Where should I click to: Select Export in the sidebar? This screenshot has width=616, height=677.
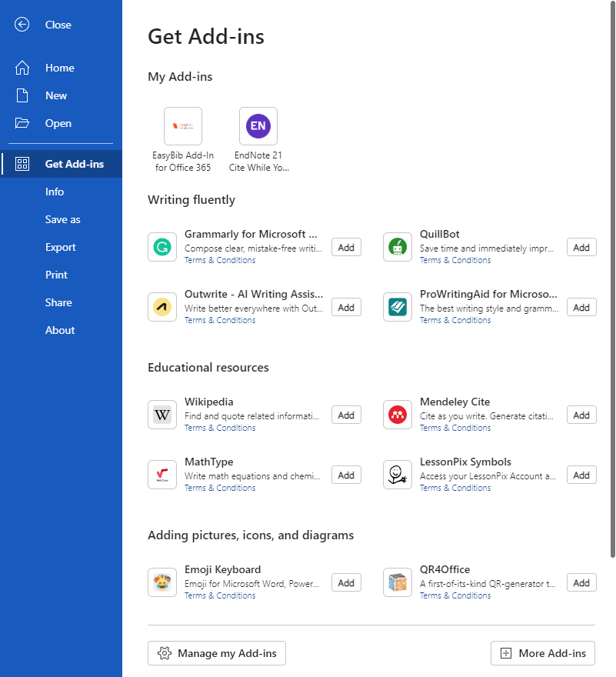click(61, 247)
